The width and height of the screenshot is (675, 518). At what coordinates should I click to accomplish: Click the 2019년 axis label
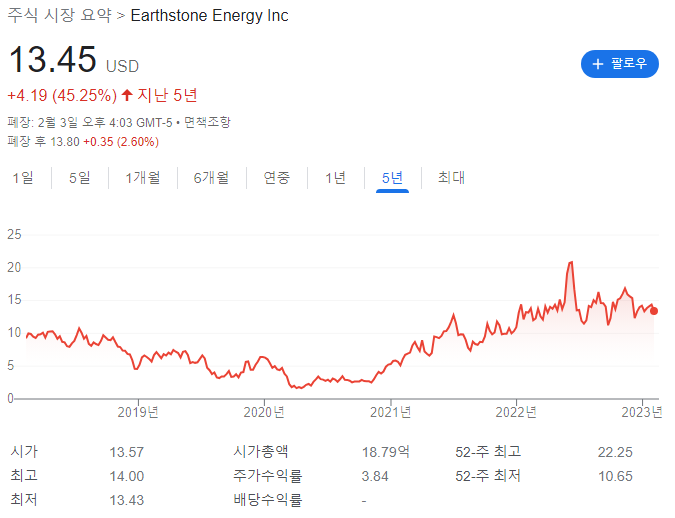[x=138, y=412]
